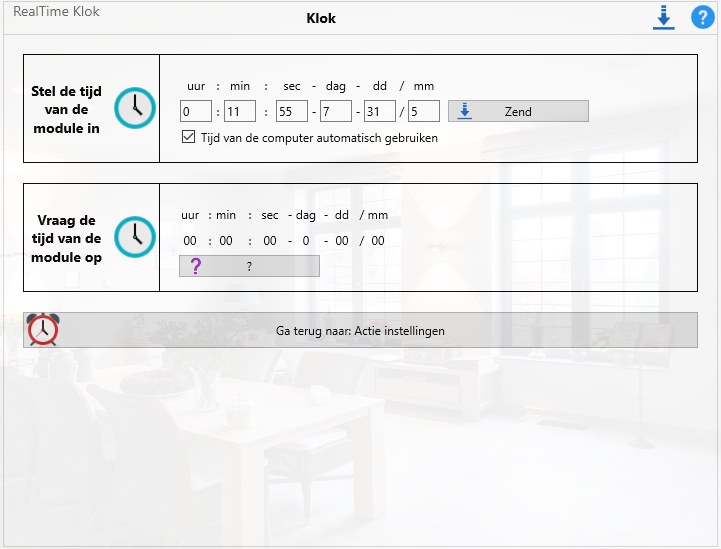721x549 pixels.
Task: Click the red alarm clock icon
Action: 43,330
